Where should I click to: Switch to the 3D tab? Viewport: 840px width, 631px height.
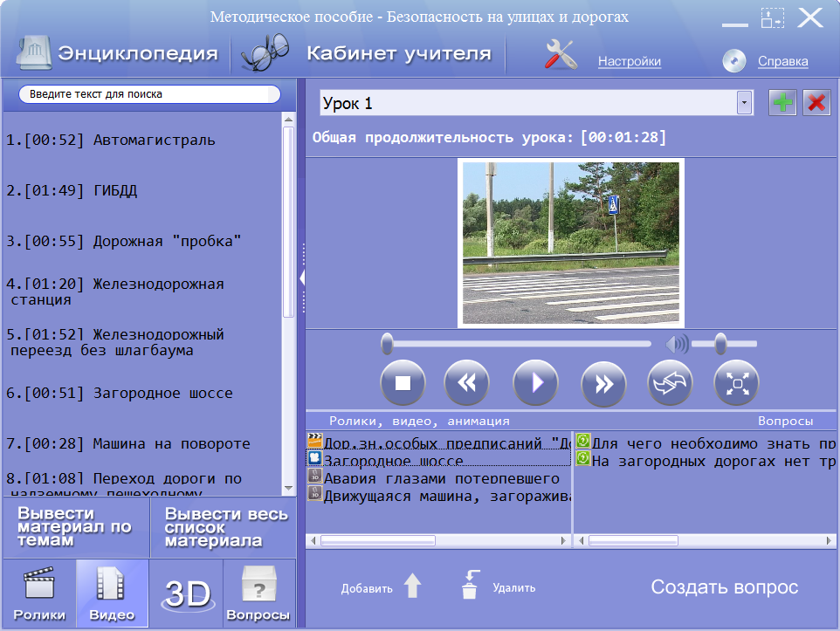click(186, 593)
